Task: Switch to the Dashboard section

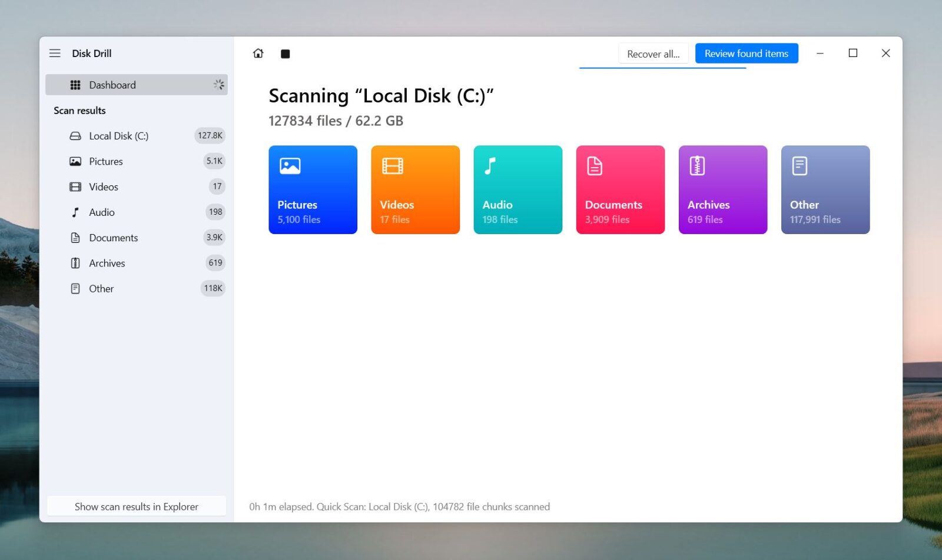Action: coord(111,84)
